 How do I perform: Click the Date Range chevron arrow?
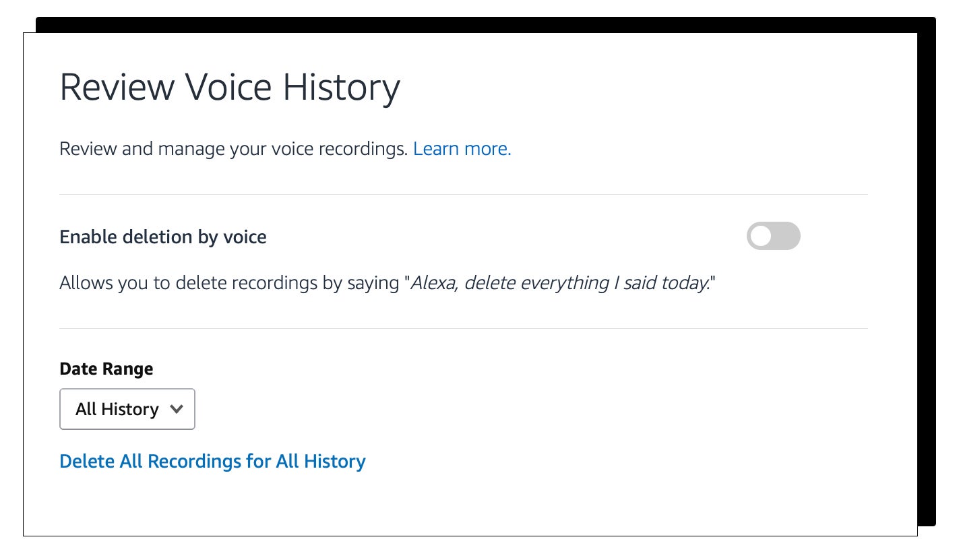pyautogui.click(x=177, y=409)
